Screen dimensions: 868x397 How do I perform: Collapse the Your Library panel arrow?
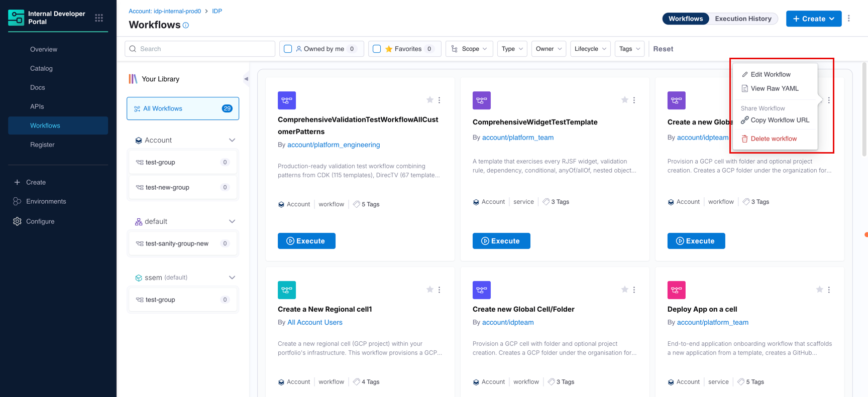coord(246,79)
